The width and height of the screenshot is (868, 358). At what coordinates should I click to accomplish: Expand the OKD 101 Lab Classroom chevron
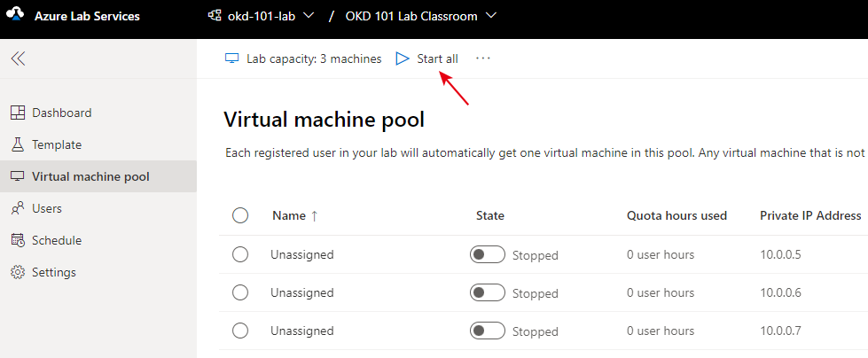(x=490, y=15)
